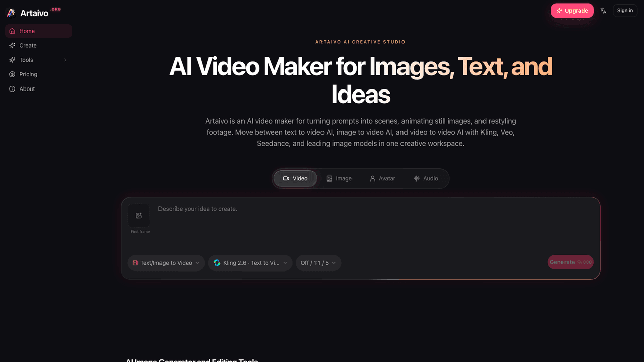This screenshot has height=362, width=644.
Task: Open the Text/Image to Video dropdown
Action: [x=166, y=263]
